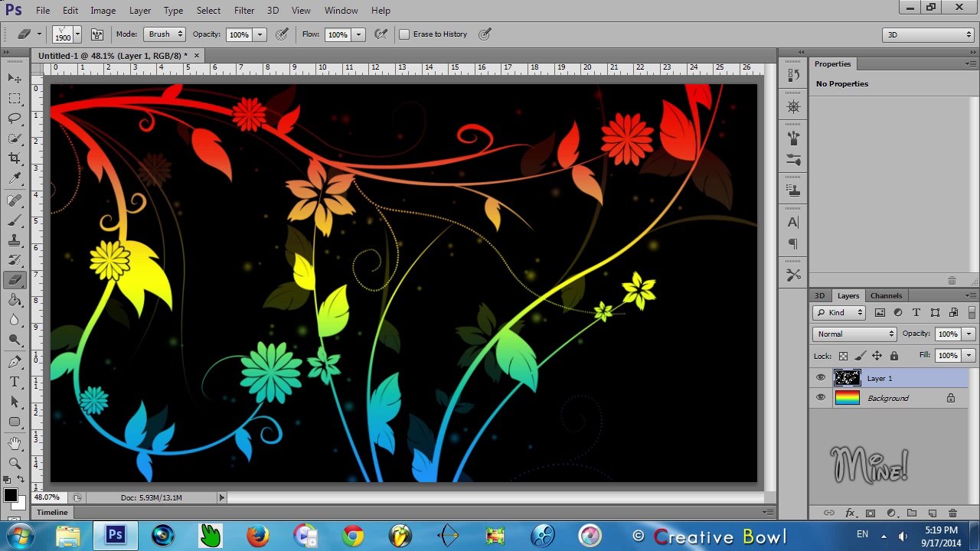Select the History Brush tool
Viewport: 980px width, 551px height.
pyautogui.click(x=15, y=260)
